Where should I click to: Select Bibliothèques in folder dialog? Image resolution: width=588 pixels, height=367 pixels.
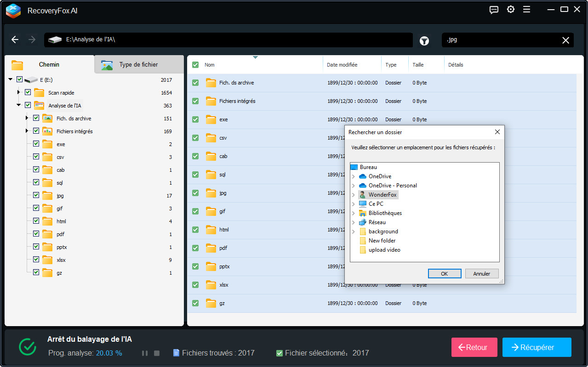point(385,213)
